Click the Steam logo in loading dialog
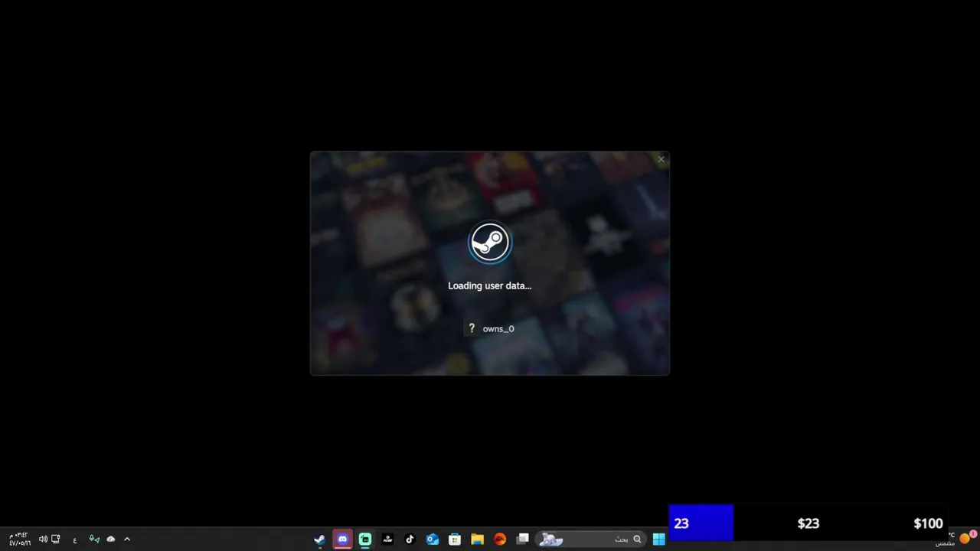The width and height of the screenshot is (980, 551). pyautogui.click(x=490, y=243)
